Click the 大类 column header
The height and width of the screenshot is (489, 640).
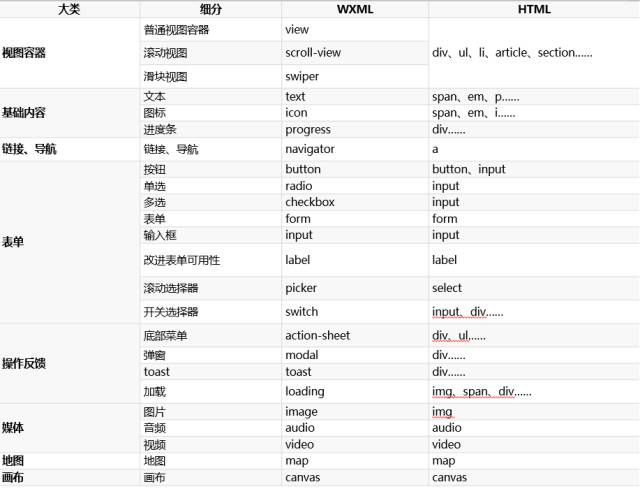(x=69, y=9)
